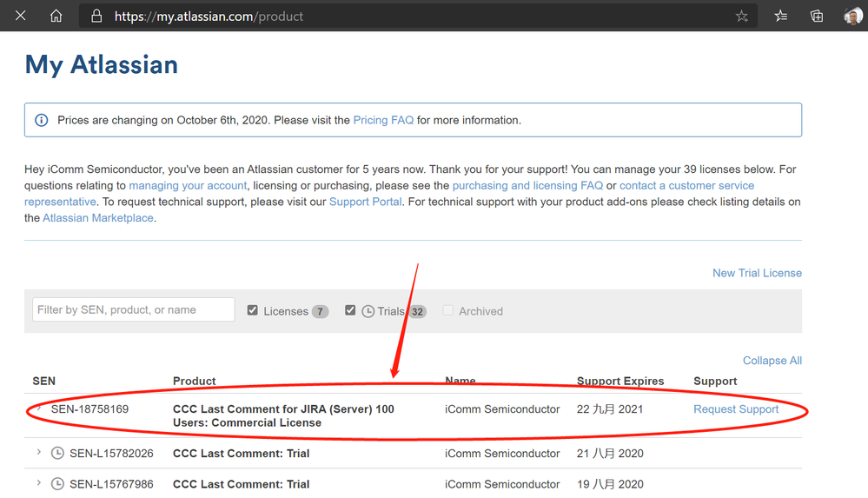Go to the browser home page icon
868x498 pixels.
pos(56,16)
